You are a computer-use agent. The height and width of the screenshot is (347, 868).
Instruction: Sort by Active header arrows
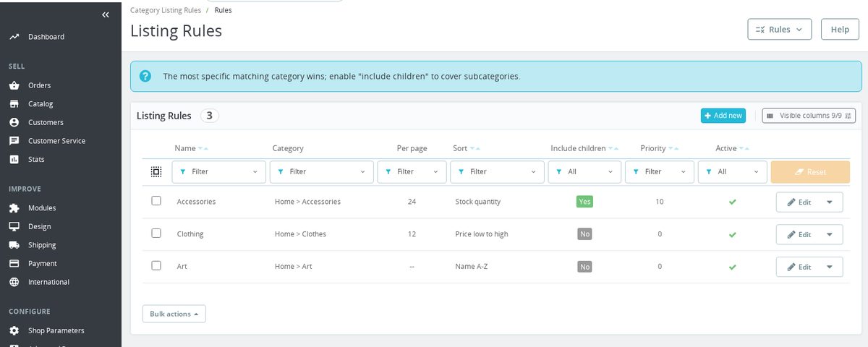(x=744, y=148)
